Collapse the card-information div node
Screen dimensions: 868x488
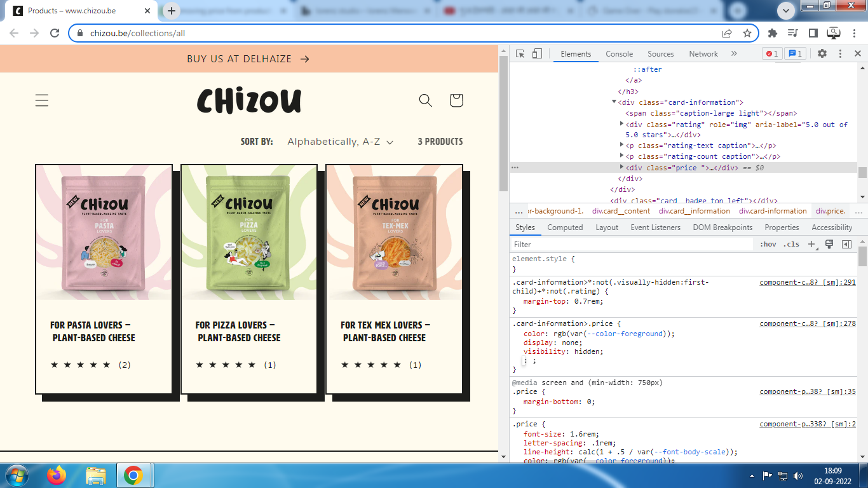(x=614, y=102)
